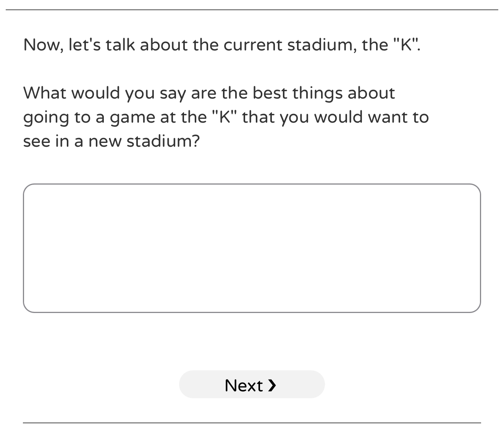Click the line starting "going to a game"
Viewport: 504px width, 433px height.
(x=225, y=117)
